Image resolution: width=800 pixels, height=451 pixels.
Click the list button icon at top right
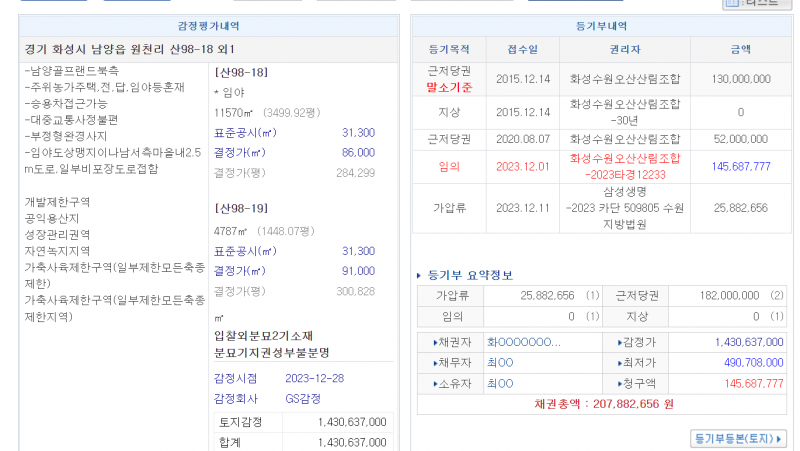click(x=756, y=4)
